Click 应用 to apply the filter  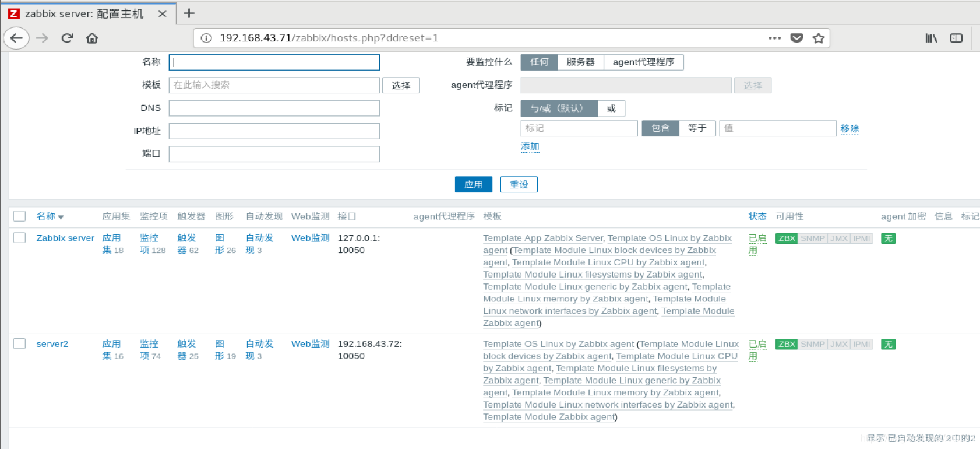pos(473,185)
